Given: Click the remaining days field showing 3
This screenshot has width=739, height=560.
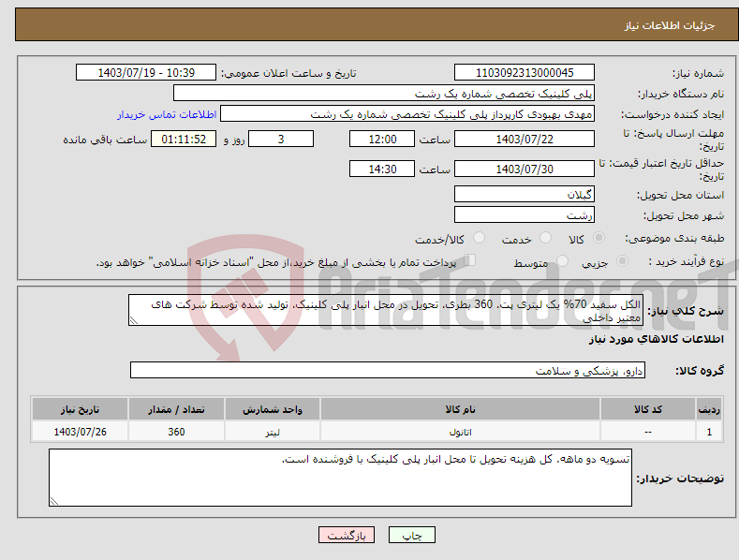Looking at the screenshot, I should click(x=281, y=139).
